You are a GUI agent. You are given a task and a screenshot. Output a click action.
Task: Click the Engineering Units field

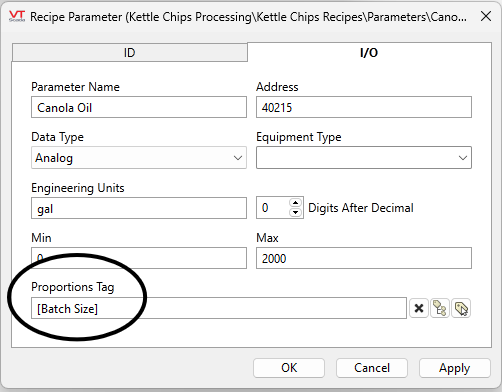[x=139, y=208]
